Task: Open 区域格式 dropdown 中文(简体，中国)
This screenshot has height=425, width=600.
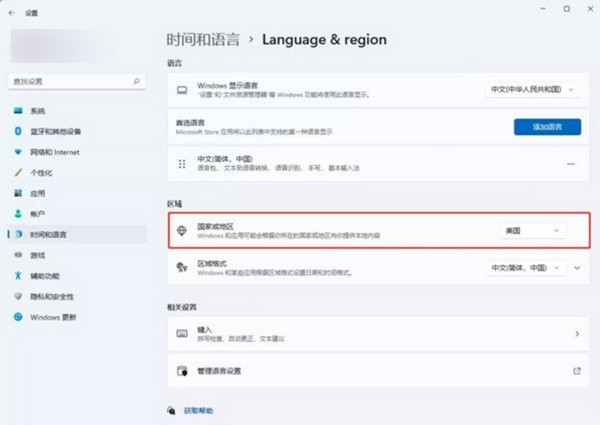Action: (526, 268)
